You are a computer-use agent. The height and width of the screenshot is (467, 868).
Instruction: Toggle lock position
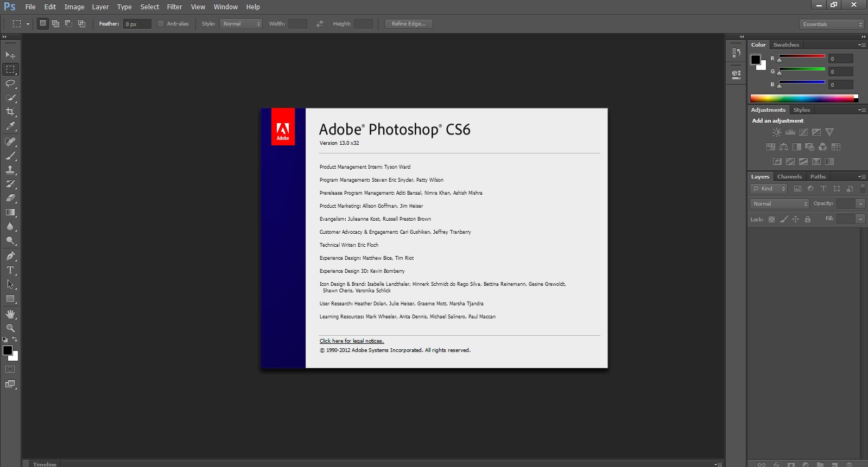pos(796,220)
